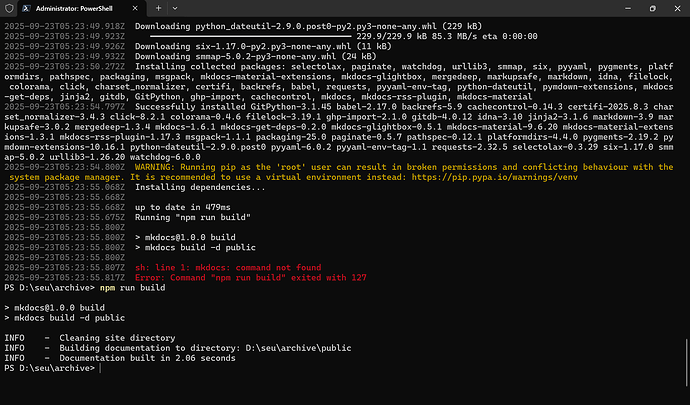Click the 'Cleaning site directory' INFO line
The width and height of the screenshot is (690, 405).
(117, 338)
